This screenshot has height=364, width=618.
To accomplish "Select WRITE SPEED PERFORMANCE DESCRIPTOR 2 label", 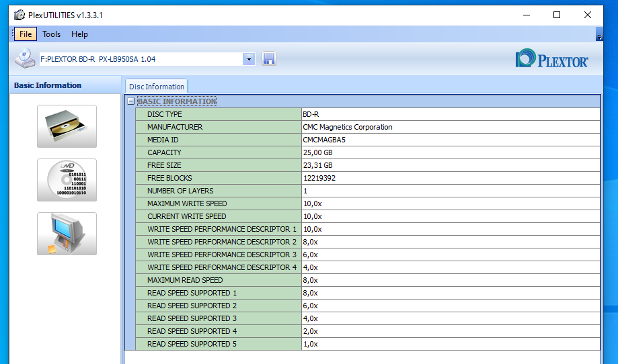I will (222, 242).
